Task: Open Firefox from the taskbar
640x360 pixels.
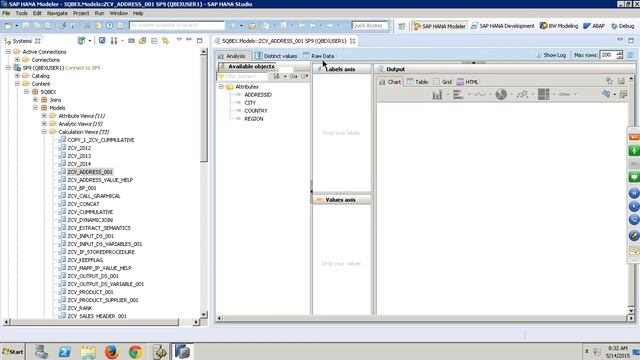Action: tap(111, 351)
